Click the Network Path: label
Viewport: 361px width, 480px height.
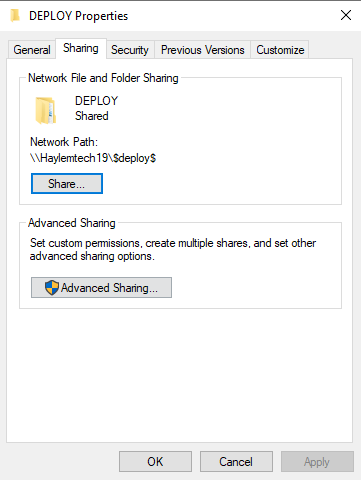64,142
